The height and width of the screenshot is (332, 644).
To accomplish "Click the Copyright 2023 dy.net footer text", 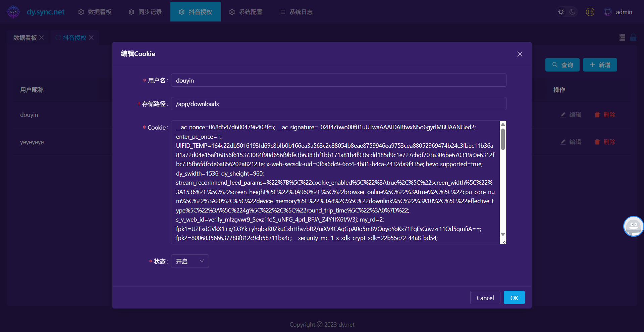I will 322,325.
